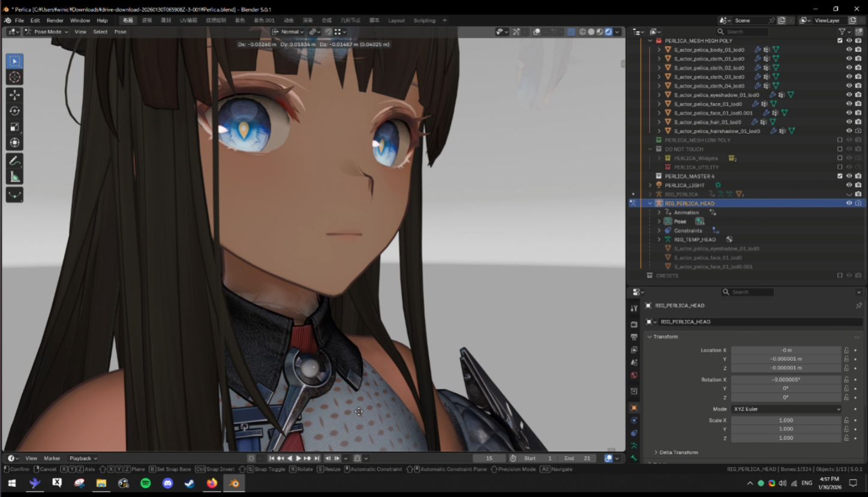Select the Rotate tool in the viewport toolbar
The height and width of the screenshot is (497, 868).
[x=15, y=111]
